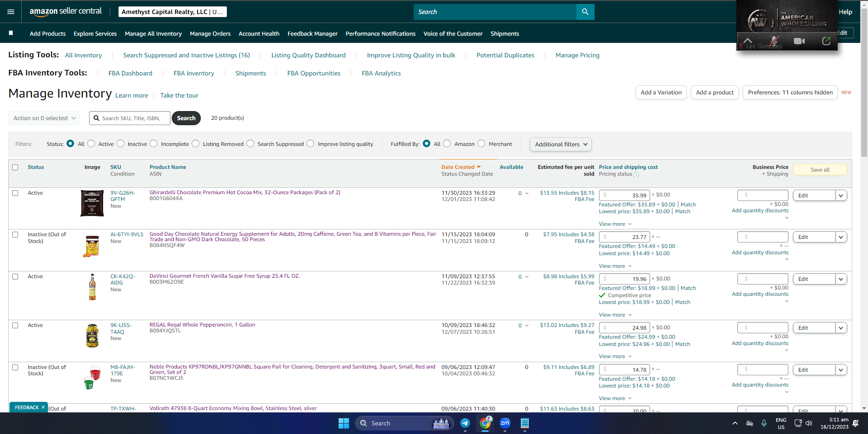Select the DaVinci Syrup row checkbox
Screen dimensions: 868x434
point(15,276)
